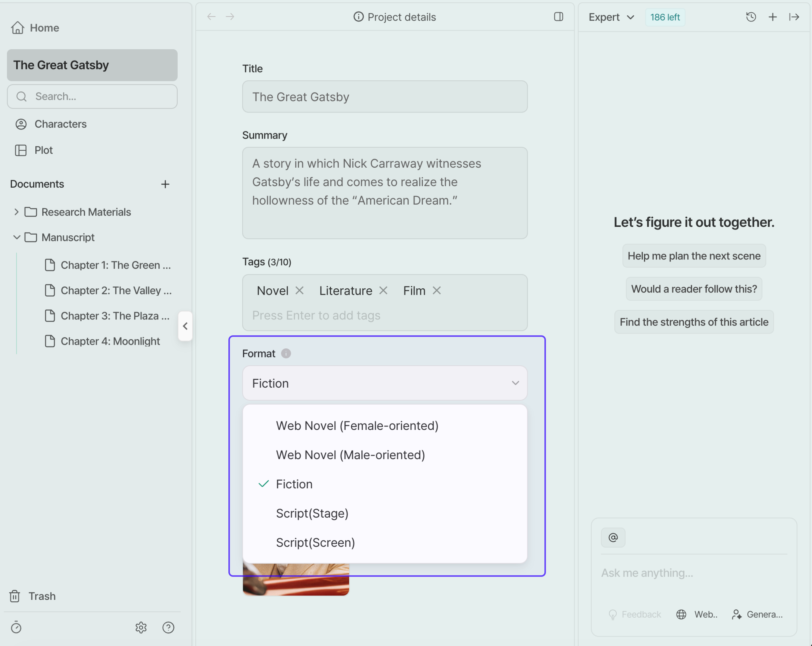Screen dimensions: 812x646
Task: Select Web Novel (Female-oriented) format
Action: point(385,426)
